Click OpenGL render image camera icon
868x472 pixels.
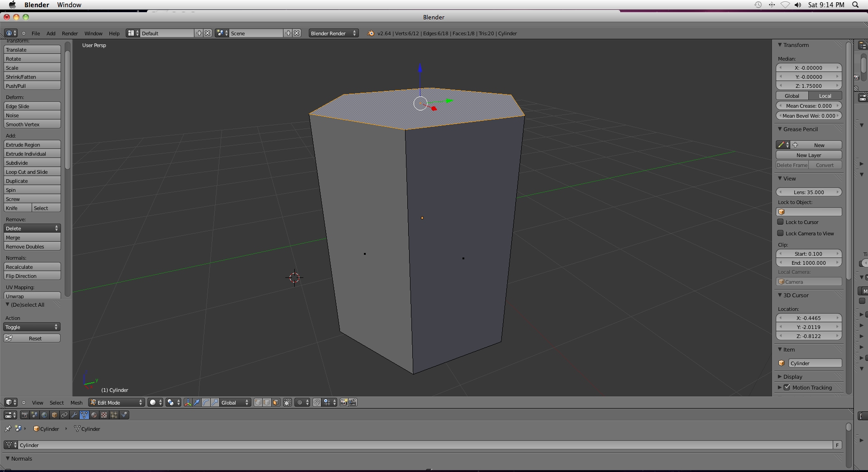(x=344, y=402)
